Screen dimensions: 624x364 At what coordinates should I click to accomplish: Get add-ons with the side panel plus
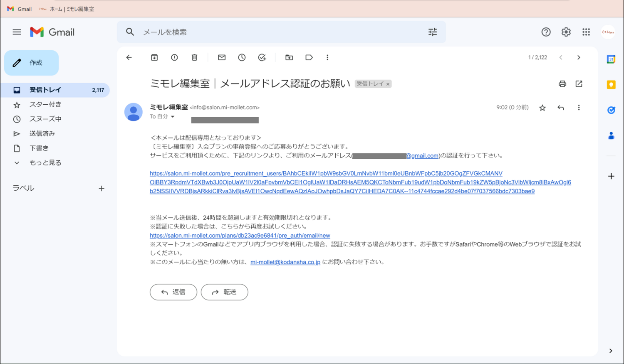click(x=611, y=176)
